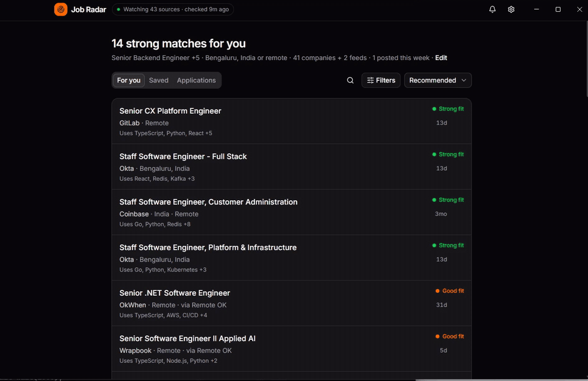This screenshot has width=588, height=381.
Task: Switch to the Saved tab
Action: (159, 80)
